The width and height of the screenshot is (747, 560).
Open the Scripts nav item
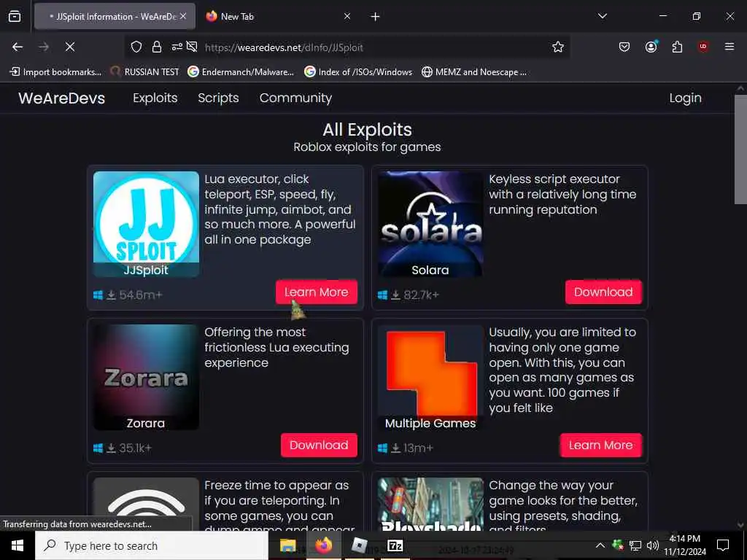(x=218, y=98)
